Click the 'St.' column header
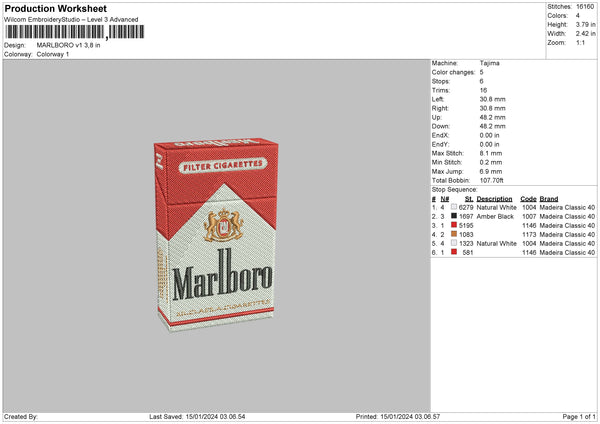 click(469, 199)
